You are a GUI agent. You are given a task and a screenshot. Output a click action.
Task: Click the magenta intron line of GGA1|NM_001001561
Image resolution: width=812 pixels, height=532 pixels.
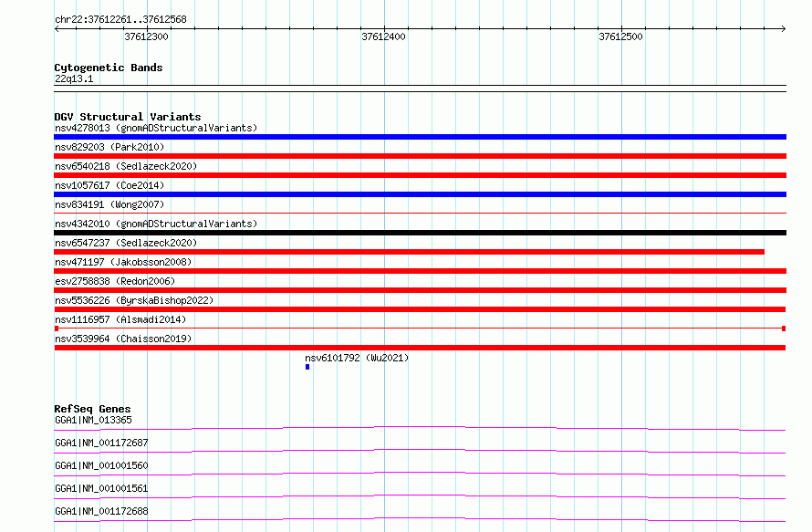point(420,495)
